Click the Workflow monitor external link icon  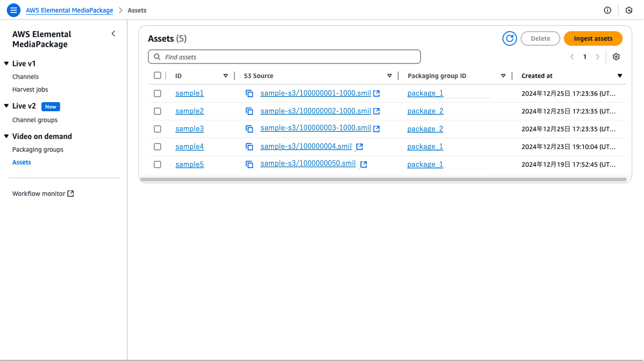click(71, 193)
